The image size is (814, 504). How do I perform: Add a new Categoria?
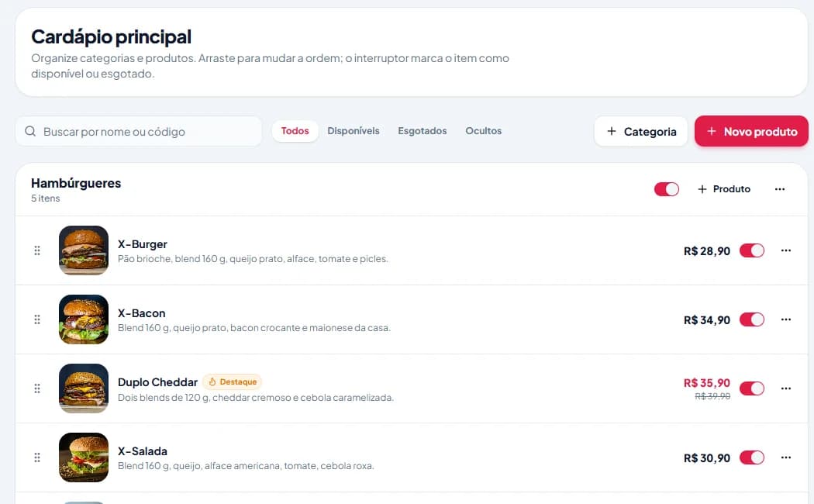[x=640, y=131]
